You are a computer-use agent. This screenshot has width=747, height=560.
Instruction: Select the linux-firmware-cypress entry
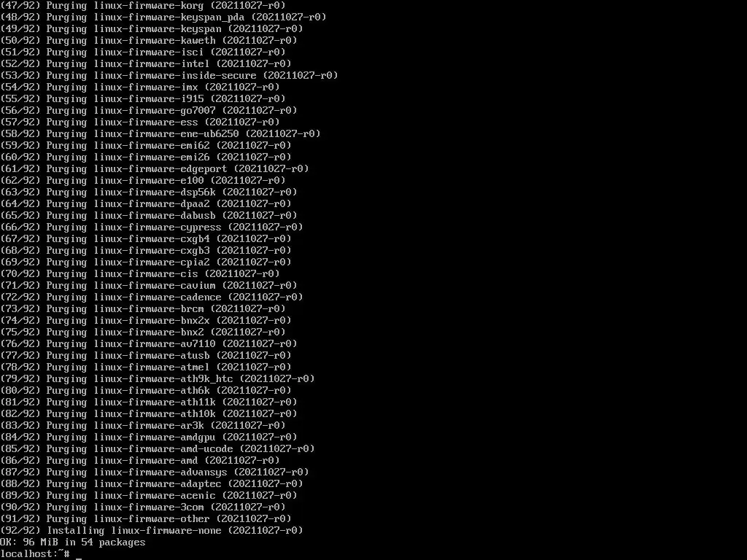(x=152, y=227)
